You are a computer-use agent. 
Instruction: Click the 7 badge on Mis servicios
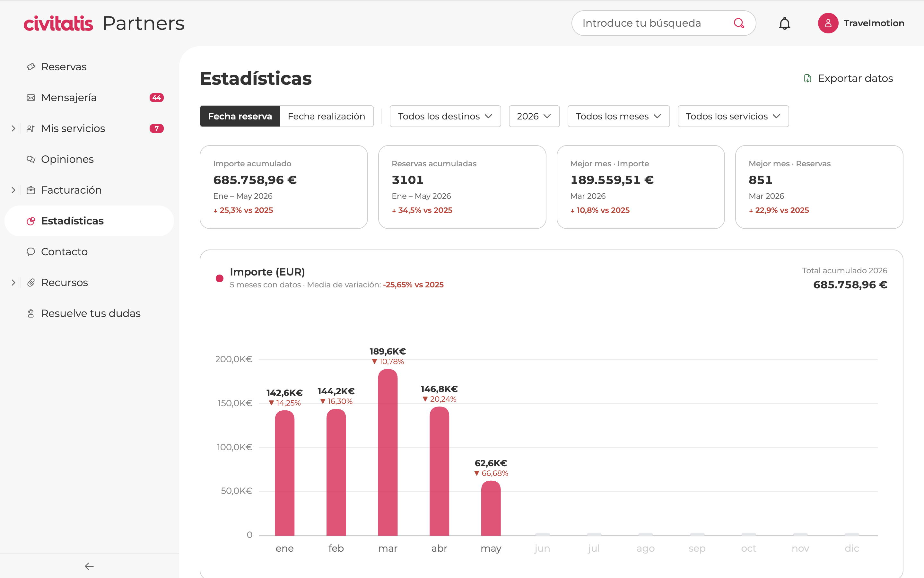click(156, 129)
